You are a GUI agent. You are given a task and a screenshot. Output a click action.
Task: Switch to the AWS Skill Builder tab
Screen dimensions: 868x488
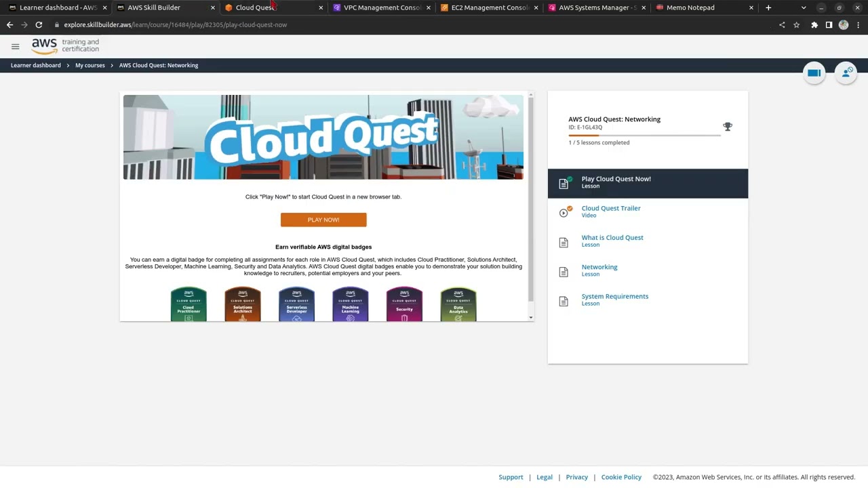[165, 7]
